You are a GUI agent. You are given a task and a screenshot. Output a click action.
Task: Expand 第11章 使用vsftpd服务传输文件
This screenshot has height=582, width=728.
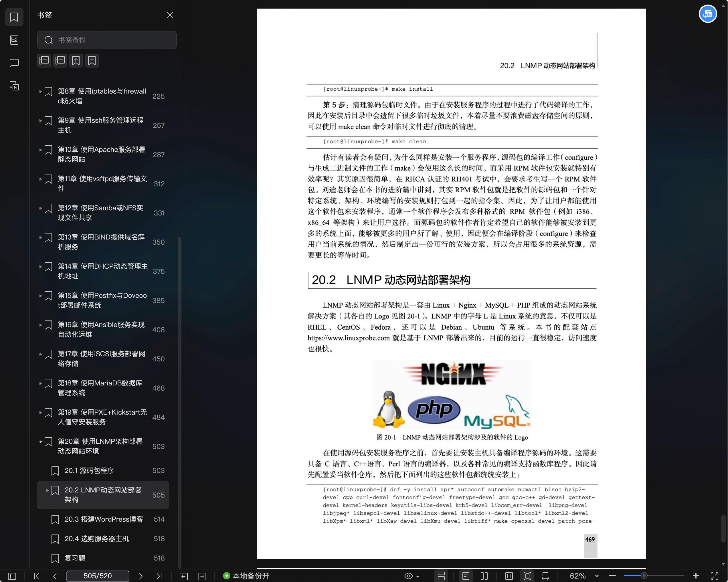41,179
